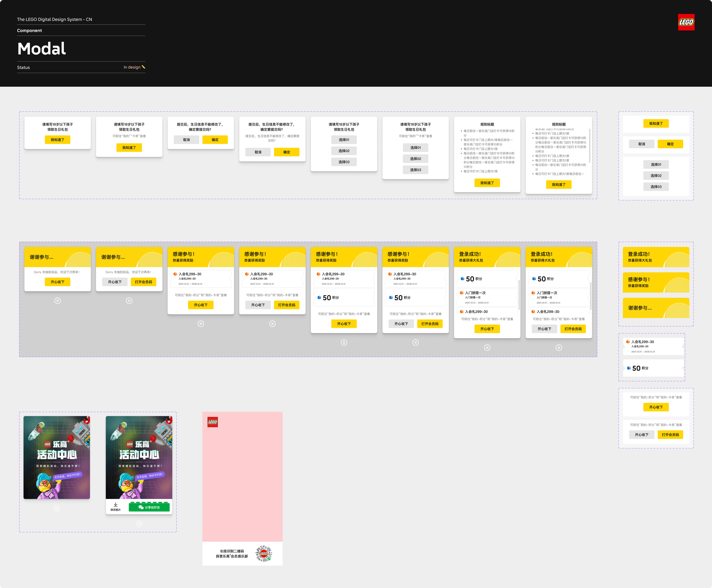
Task: Select the standalone 入会礼299-30 coupon in the right panel
Action: click(x=654, y=346)
